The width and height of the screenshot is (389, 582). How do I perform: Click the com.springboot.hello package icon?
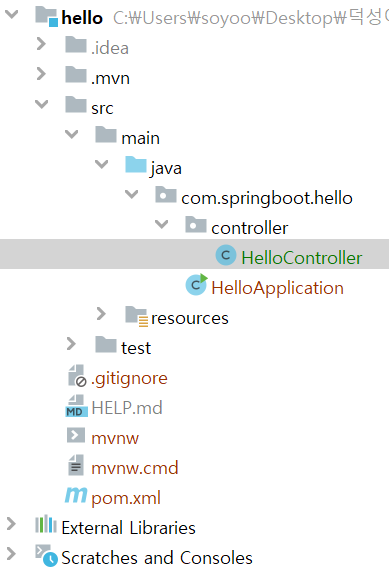tap(166, 195)
